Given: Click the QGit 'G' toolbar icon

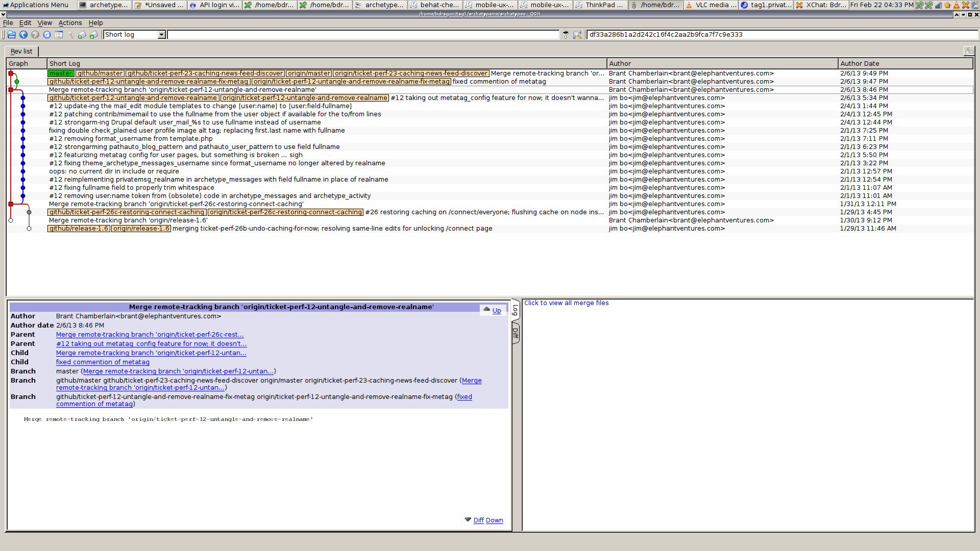Looking at the screenshot, I should (x=46, y=35).
